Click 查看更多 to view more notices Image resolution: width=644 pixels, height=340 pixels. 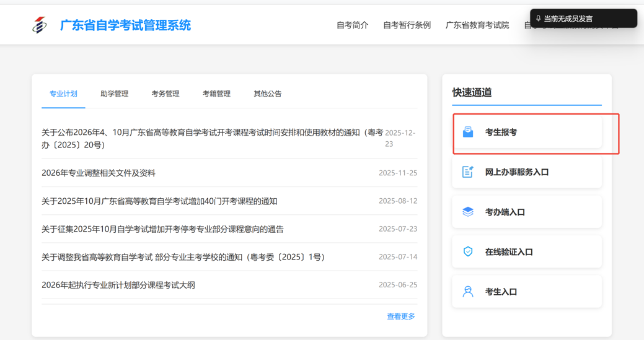400,316
